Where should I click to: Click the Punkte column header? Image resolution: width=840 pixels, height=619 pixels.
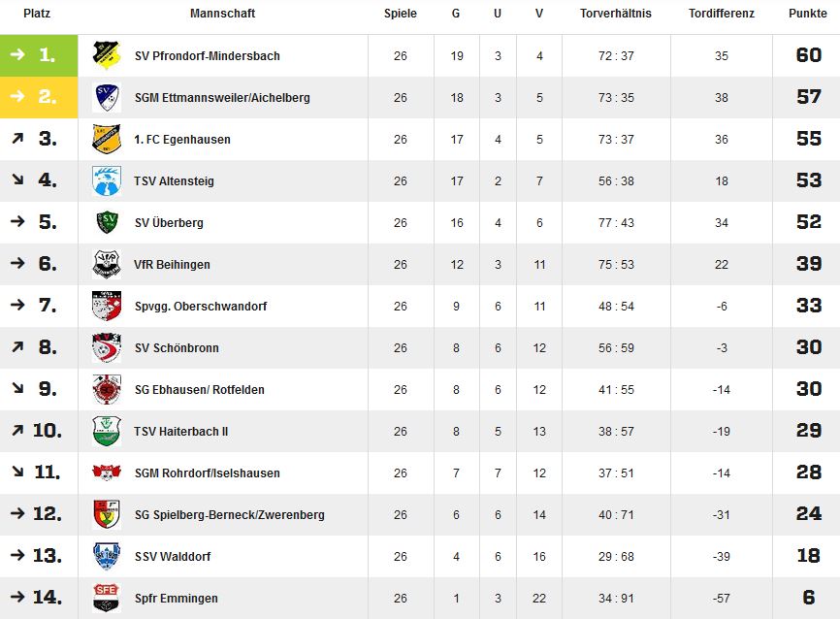[x=807, y=14]
